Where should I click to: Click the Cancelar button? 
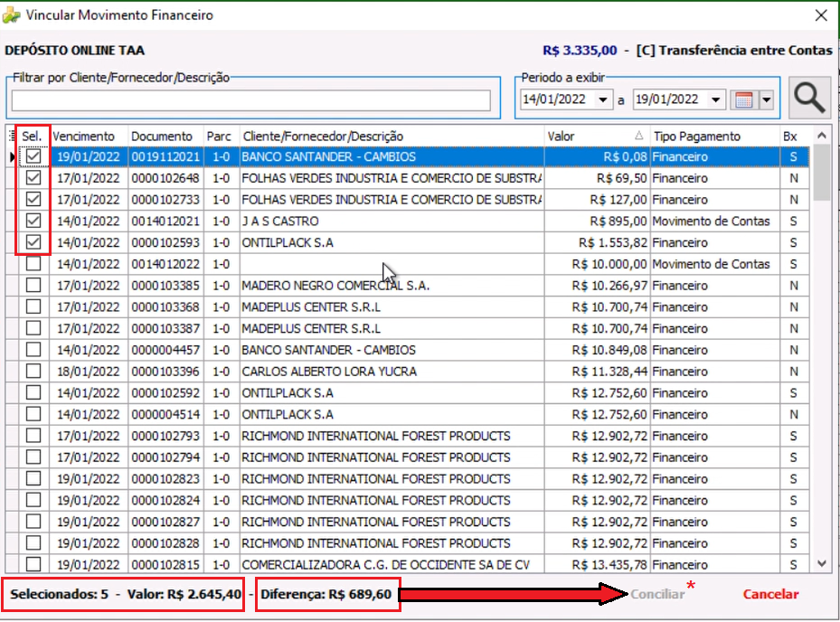pyautogui.click(x=770, y=594)
